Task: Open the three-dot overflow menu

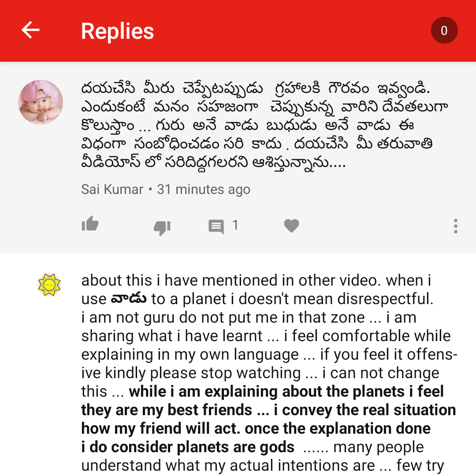Action: [x=455, y=226]
